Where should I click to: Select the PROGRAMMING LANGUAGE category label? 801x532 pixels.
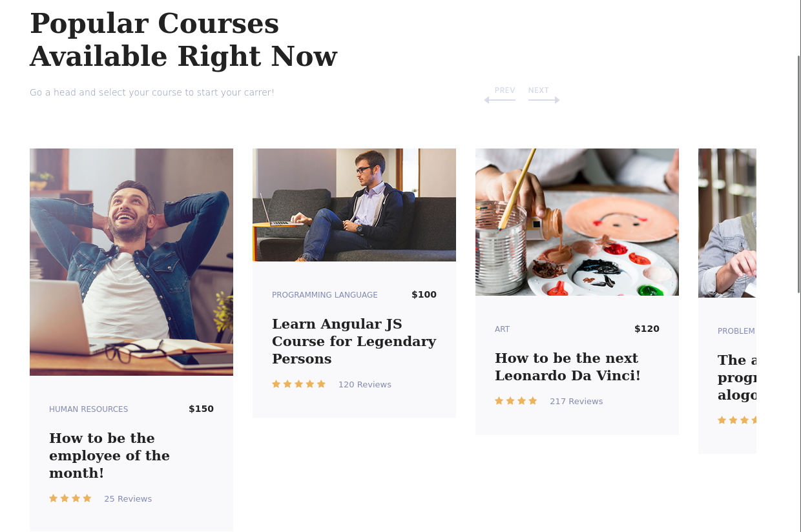click(x=325, y=295)
